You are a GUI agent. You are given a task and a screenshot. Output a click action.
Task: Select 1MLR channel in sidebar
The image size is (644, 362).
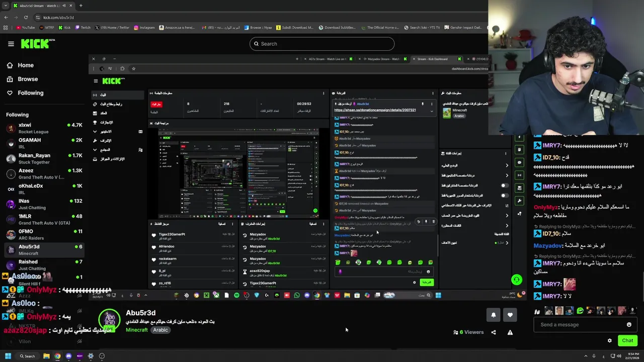tap(44, 219)
